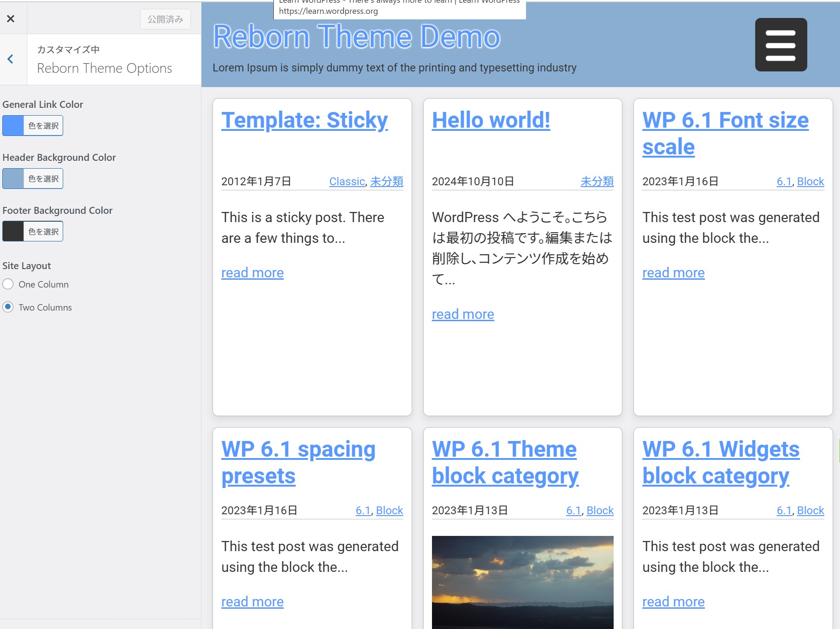Select the Two Columns layout radio
Screen dimensions: 840x629
(8, 307)
